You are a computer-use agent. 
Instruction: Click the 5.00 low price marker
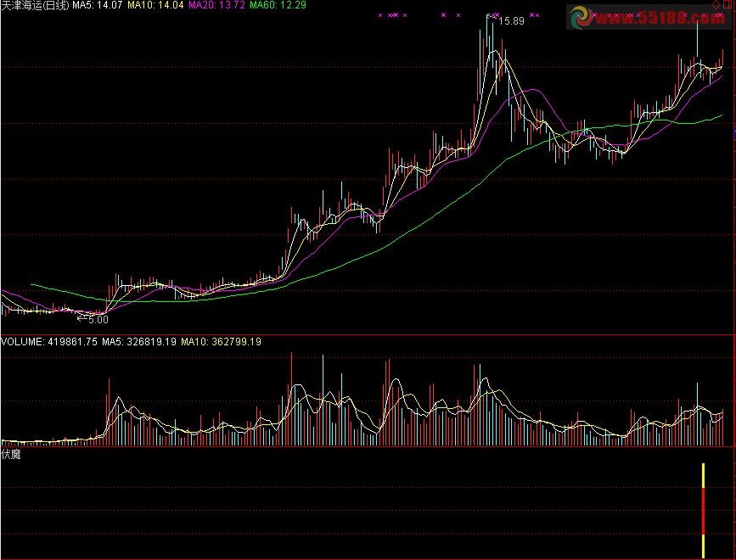tap(99, 320)
